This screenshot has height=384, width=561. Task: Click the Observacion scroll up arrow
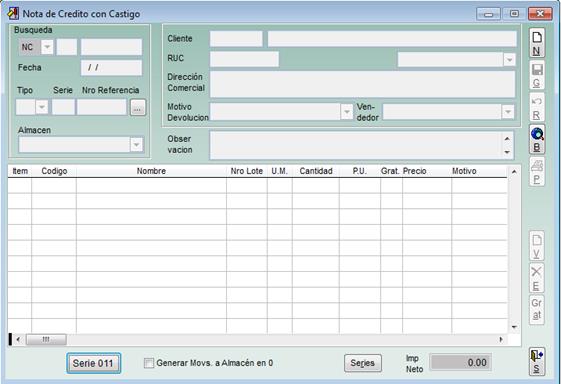tap(507, 138)
